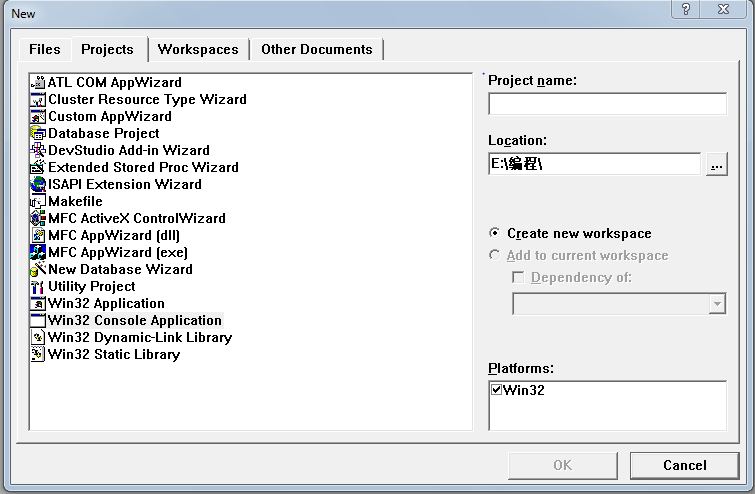
Task: Check the Dependency of checkbox
Action: click(x=518, y=277)
